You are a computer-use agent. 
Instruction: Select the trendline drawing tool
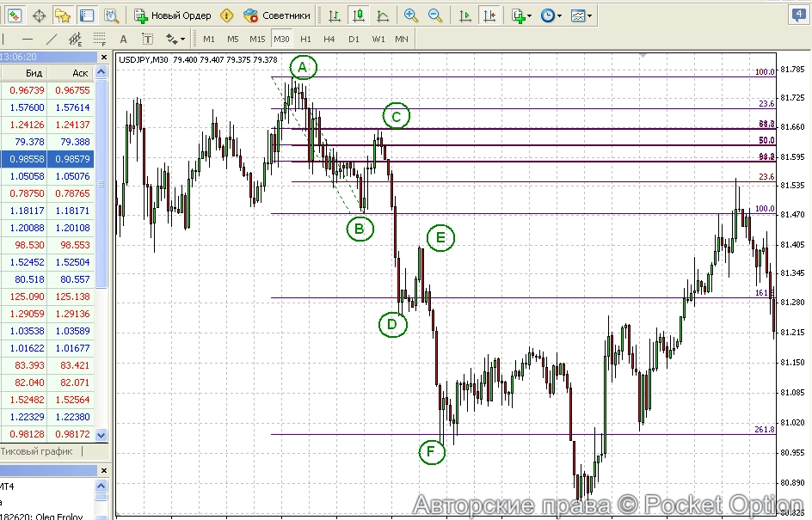pos(52,39)
